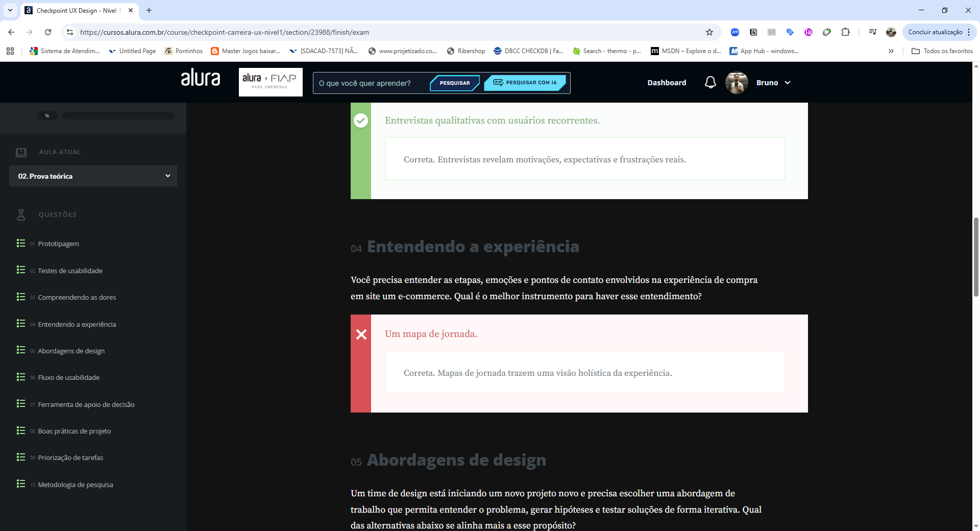Image resolution: width=980 pixels, height=531 pixels.
Task: Open the apps grid in bookmarks bar
Action: [x=10, y=51]
